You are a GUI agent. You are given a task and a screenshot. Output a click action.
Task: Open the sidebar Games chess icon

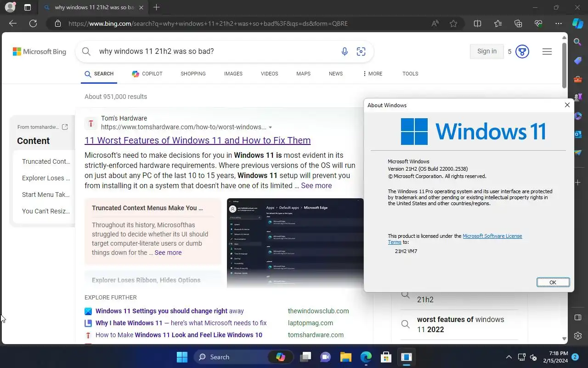[578, 97]
